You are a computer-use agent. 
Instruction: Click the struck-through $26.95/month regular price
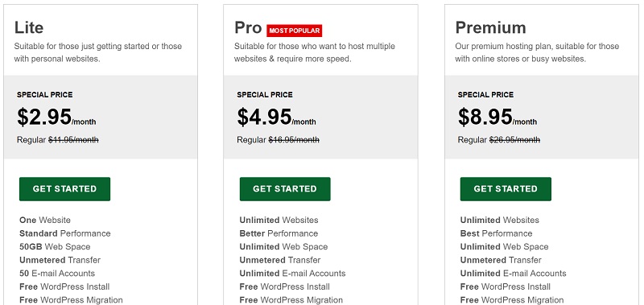[x=514, y=140]
